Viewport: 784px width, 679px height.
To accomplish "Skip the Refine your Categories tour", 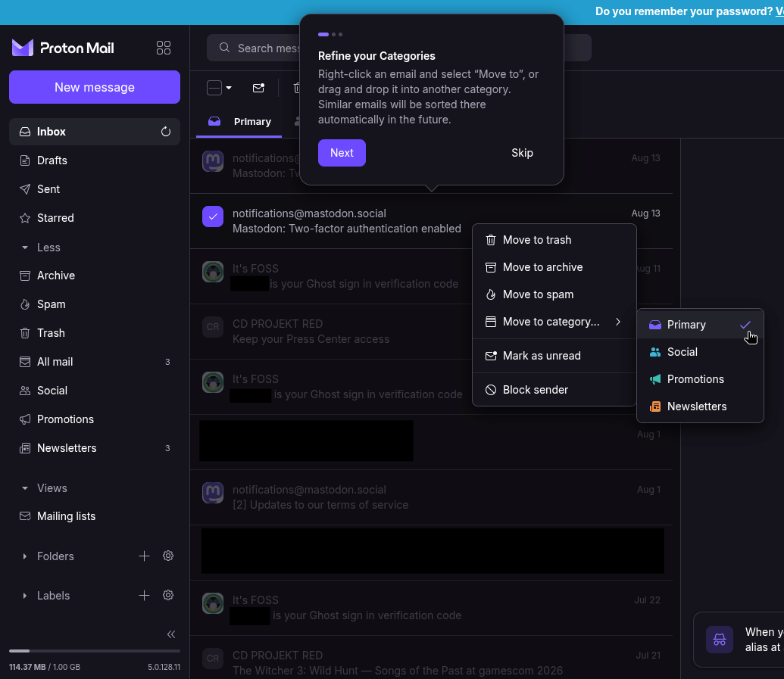I will pos(522,153).
